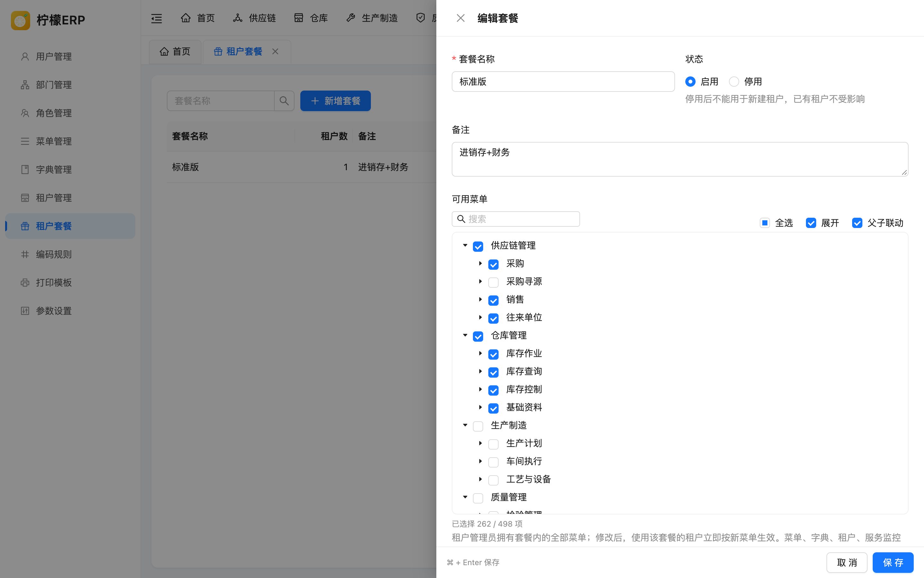Switch to the 首页 page tab

[175, 52]
